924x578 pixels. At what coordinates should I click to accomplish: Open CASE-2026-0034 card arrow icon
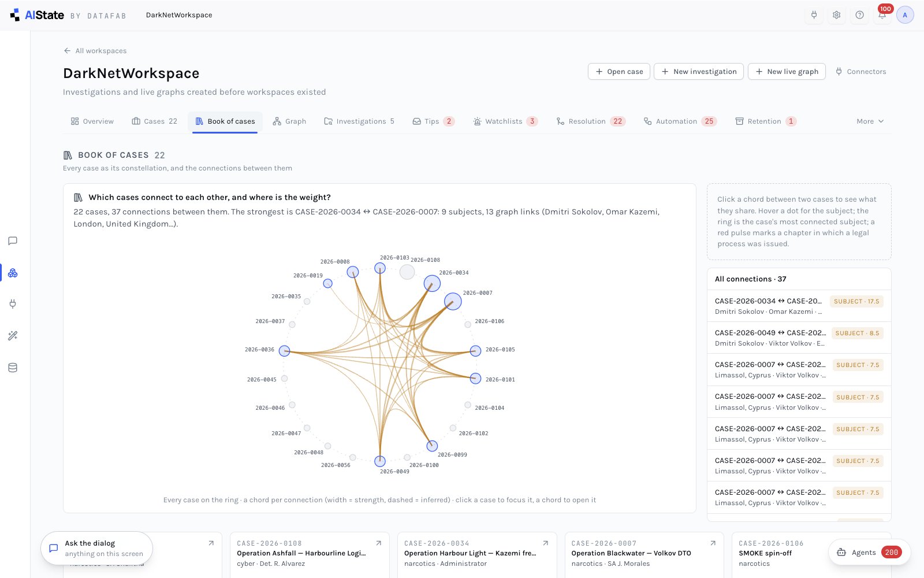tap(546, 543)
